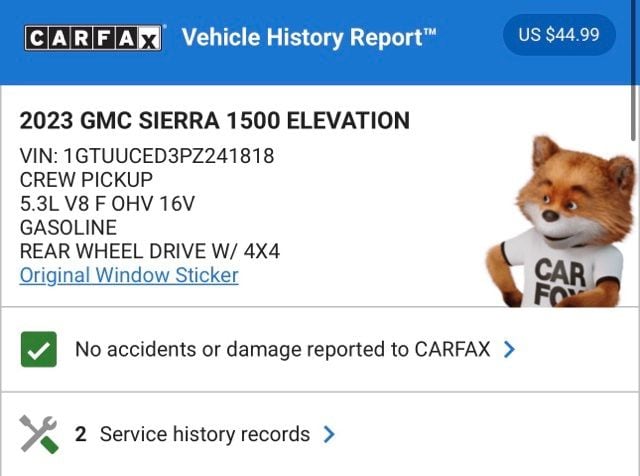Click the wrench and screwdriver service icon

click(39, 434)
